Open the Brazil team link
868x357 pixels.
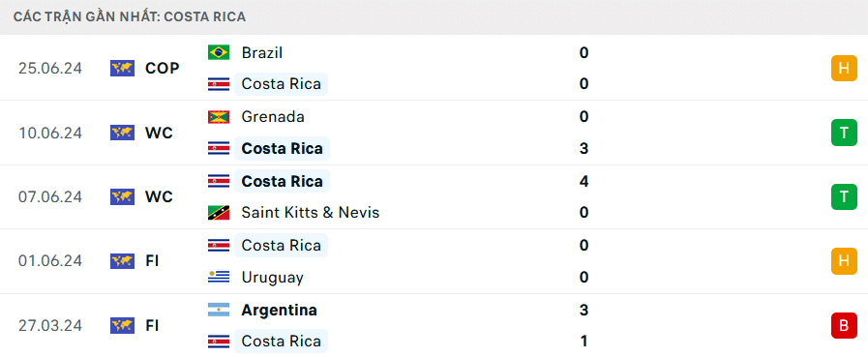(262, 52)
